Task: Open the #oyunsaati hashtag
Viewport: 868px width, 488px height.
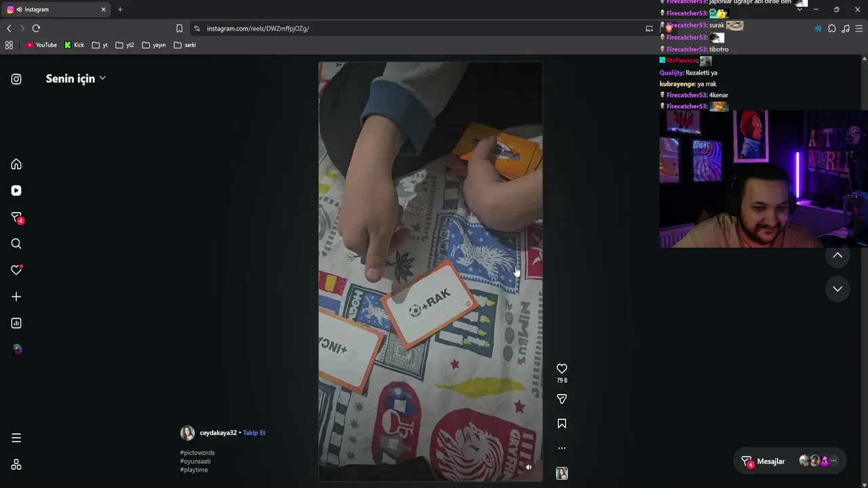Action: 195,462
